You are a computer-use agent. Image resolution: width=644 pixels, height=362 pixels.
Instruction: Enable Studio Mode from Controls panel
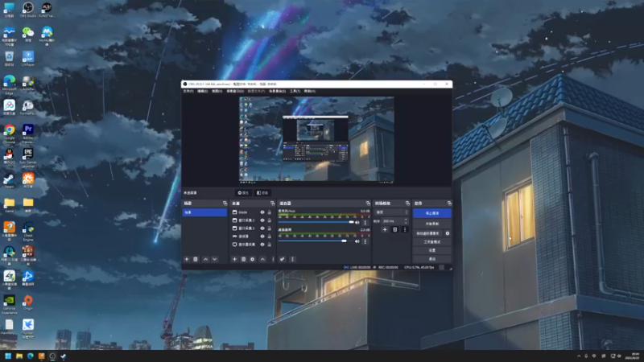(432, 242)
